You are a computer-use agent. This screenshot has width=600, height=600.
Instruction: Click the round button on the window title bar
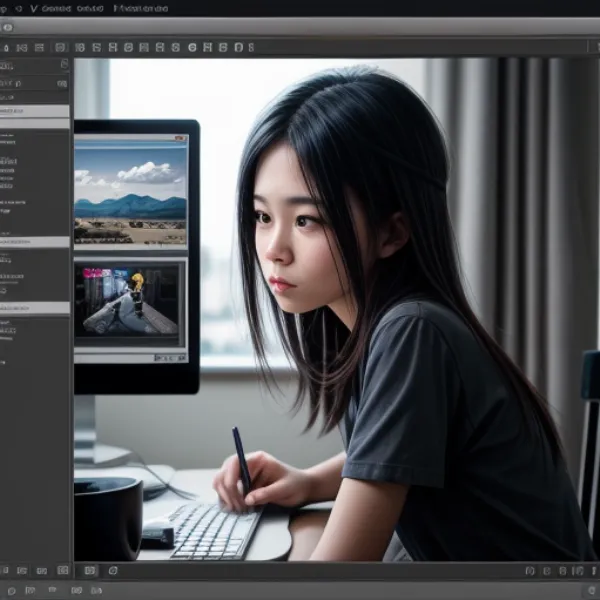(7, 27)
